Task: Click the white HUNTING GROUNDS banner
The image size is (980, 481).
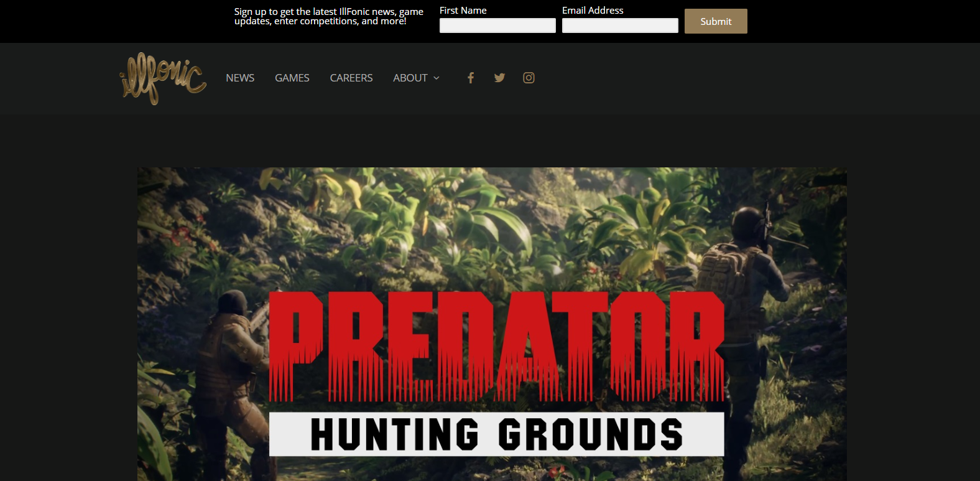Action: point(497,434)
